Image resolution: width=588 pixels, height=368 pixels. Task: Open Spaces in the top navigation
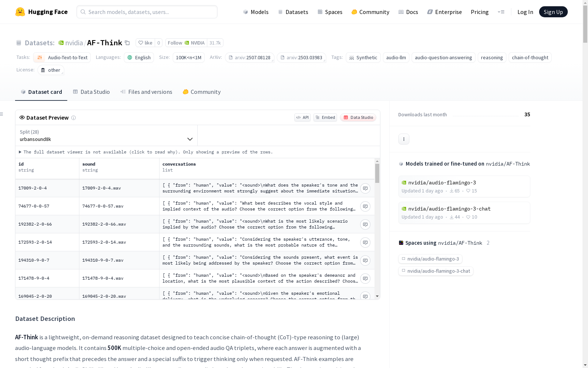pyautogui.click(x=330, y=12)
